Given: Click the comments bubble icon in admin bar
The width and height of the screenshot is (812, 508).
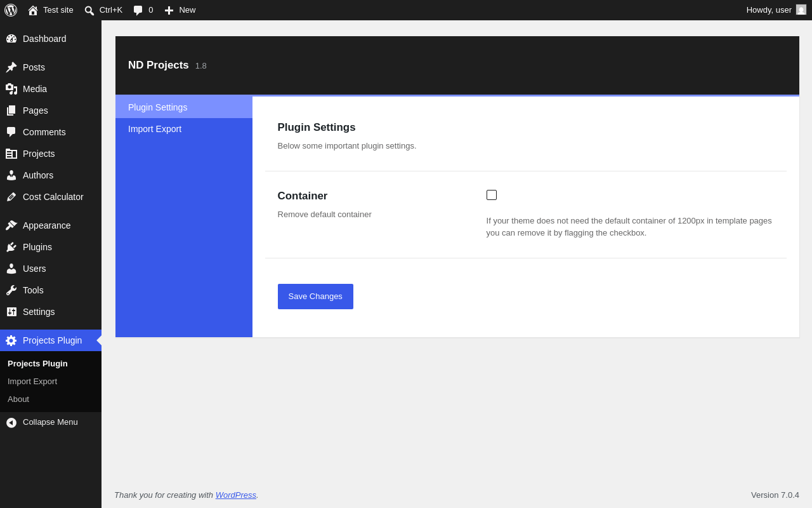Looking at the screenshot, I should (138, 10).
